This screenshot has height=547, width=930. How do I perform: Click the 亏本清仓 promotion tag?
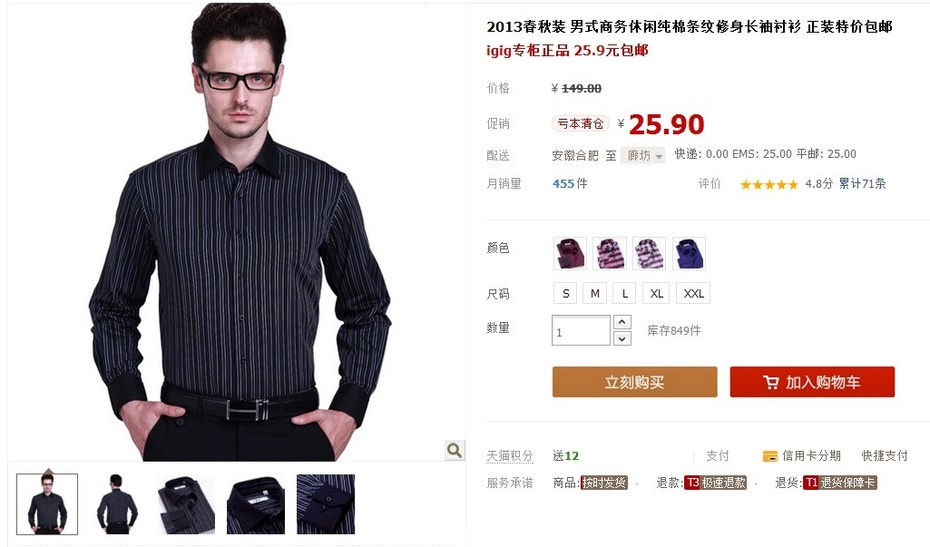(x=580, y=123)
